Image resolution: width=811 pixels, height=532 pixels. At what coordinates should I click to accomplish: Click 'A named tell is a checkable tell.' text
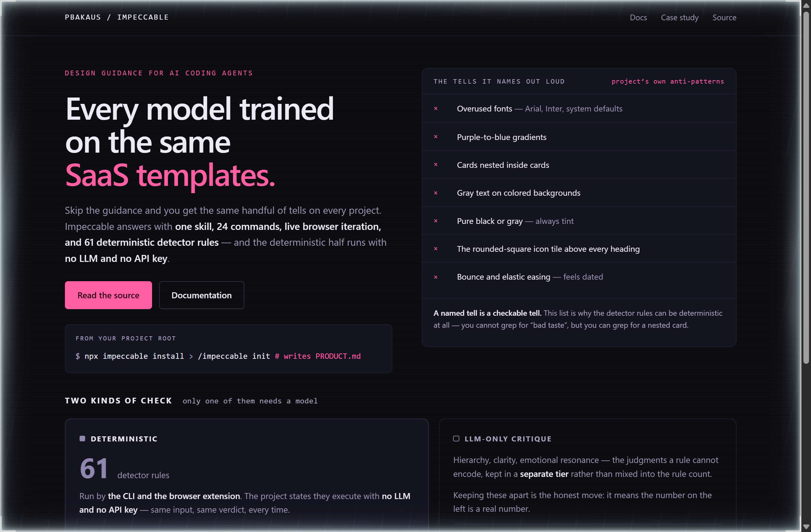pyautogui.click(x=487, y=313)
